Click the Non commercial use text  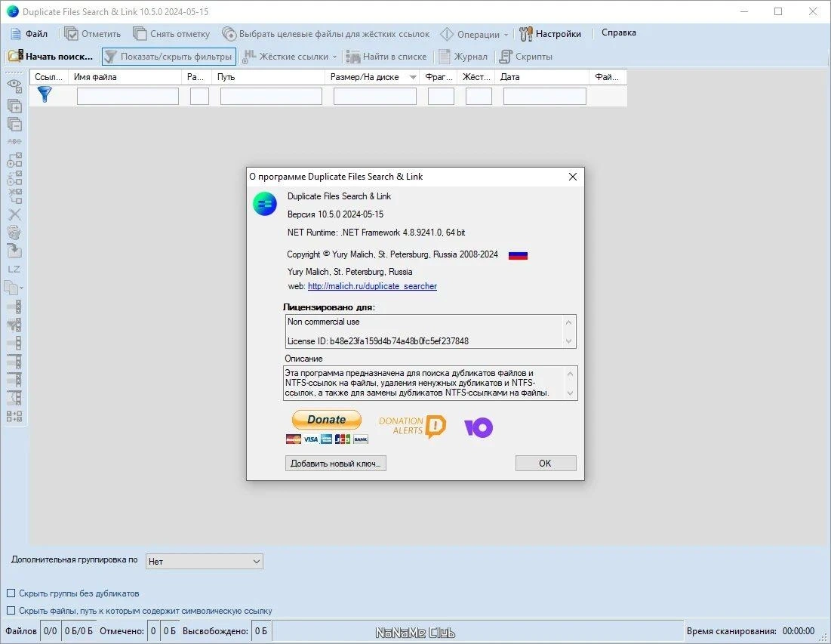click(x=323, y=322)
